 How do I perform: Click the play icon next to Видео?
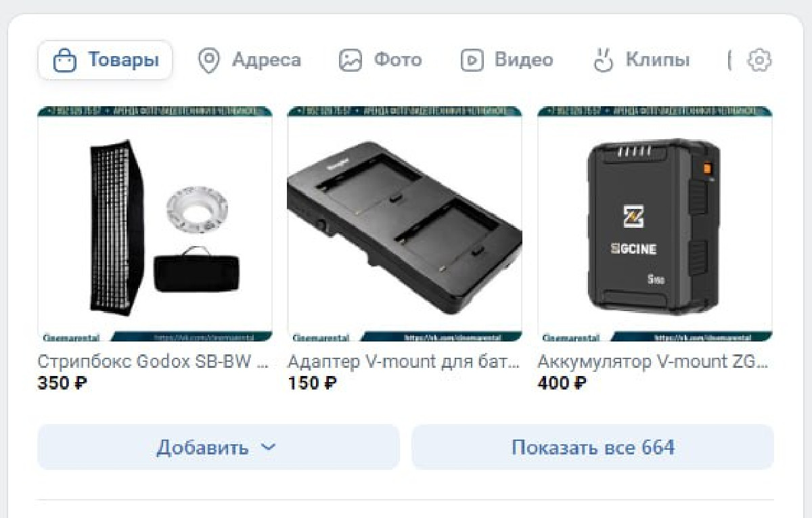(x=472, y=61)
